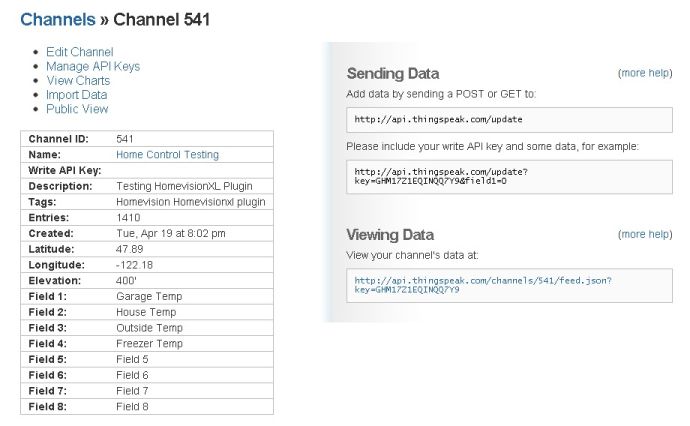Image resolution: width=690 pixels, height=426 pixels.
Task: Select the Freezer Temp field value
Action: (149, 344)
